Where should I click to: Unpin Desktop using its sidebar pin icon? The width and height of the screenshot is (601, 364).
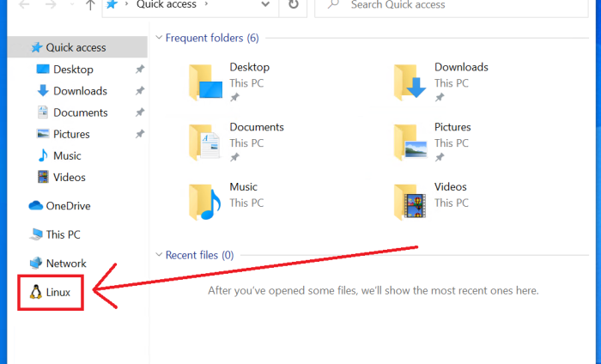(x=140, y=70)
